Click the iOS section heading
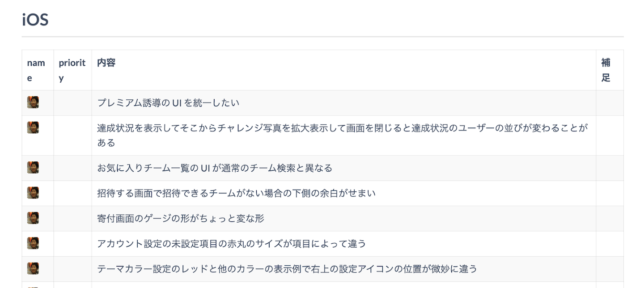This screenshot has height=288, width=644. point(35,20)
